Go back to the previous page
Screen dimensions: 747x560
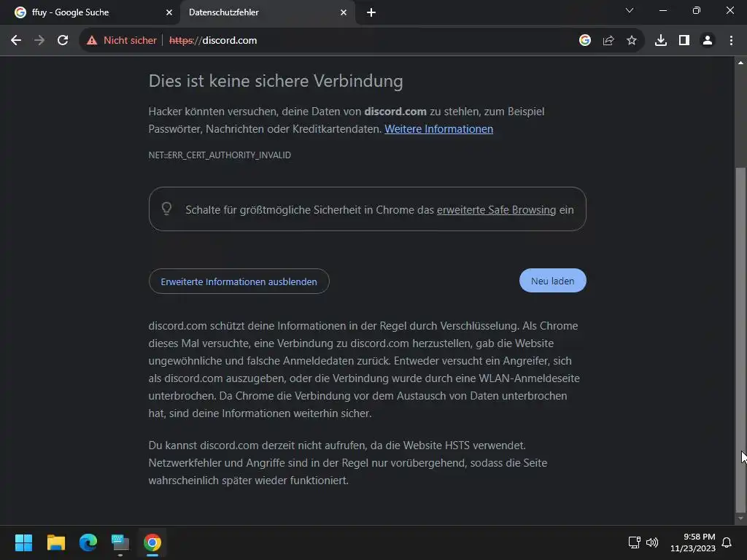pyautogui.click(x=16, y=41)
